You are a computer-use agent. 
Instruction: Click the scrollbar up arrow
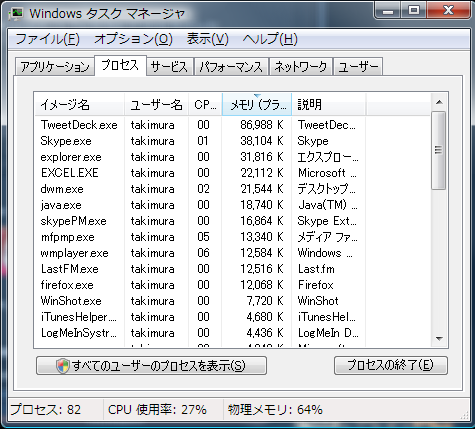(x=439, y=102)
